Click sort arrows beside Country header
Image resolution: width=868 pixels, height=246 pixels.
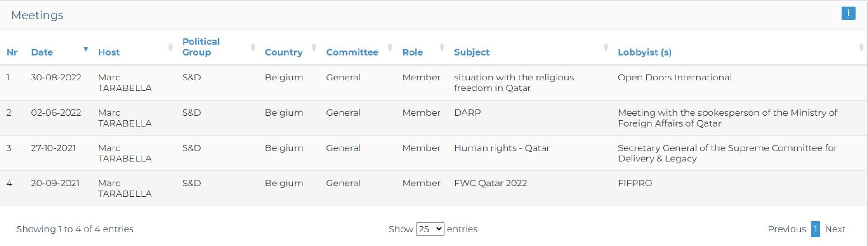coord(314,47)
